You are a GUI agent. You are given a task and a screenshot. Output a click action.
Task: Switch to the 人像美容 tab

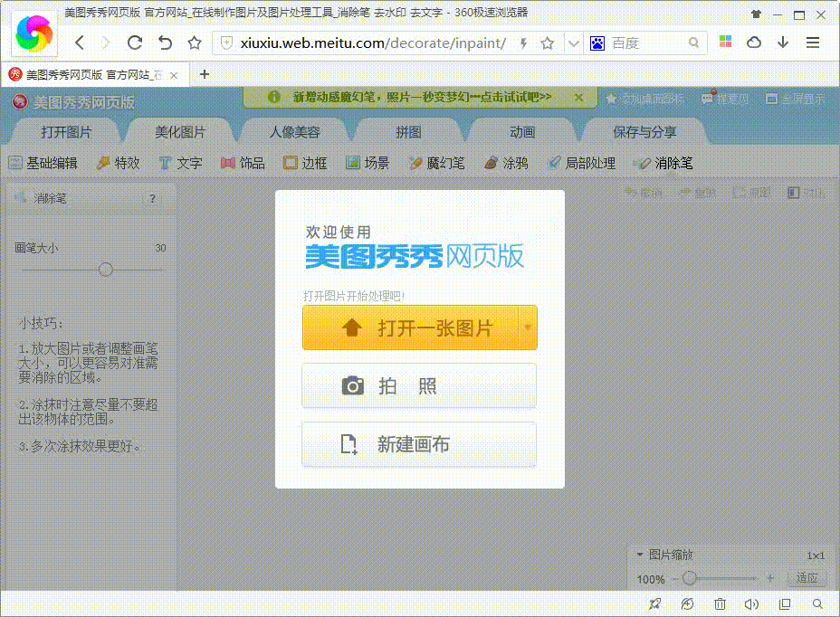click(x=294, y=132)
